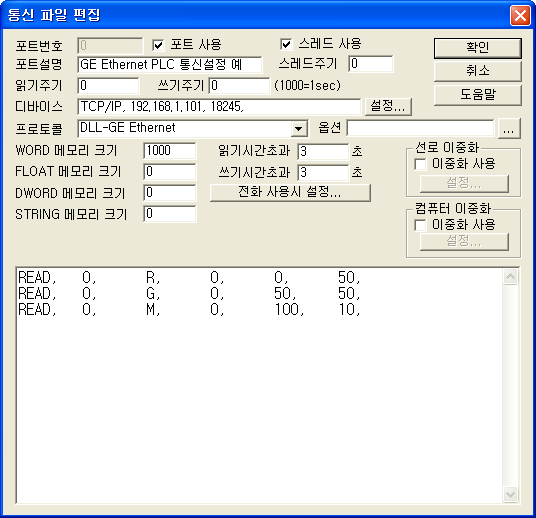Click the ... browse button beside 옵션
The width and height of the screenshot is (536, 518).
click(509, 129)
